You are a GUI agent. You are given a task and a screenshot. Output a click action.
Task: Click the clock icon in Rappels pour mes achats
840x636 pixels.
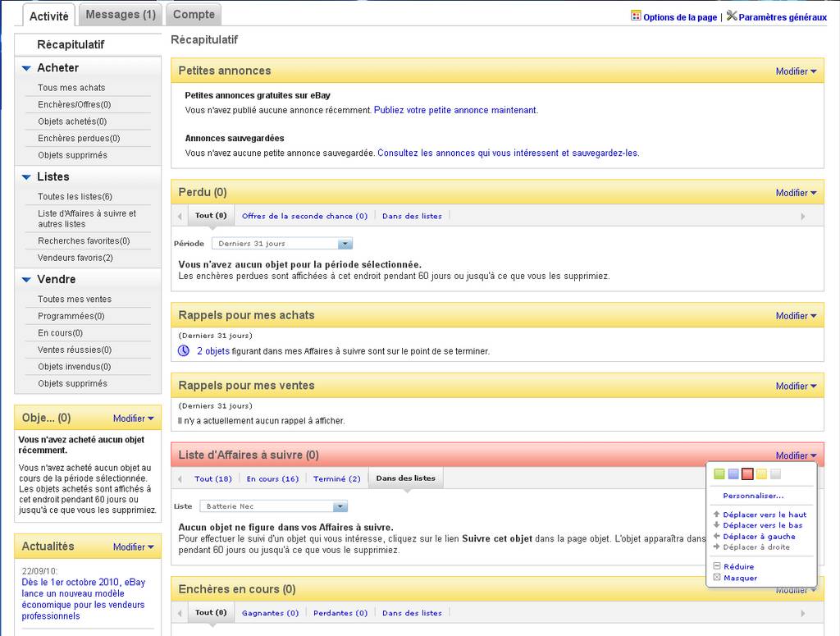click(184, 350)
